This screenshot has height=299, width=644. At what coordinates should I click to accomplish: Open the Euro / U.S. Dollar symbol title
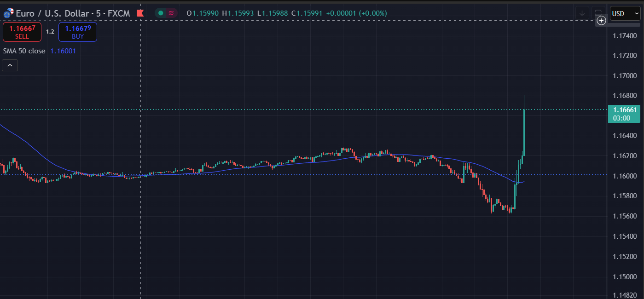(x=73, y=13)
